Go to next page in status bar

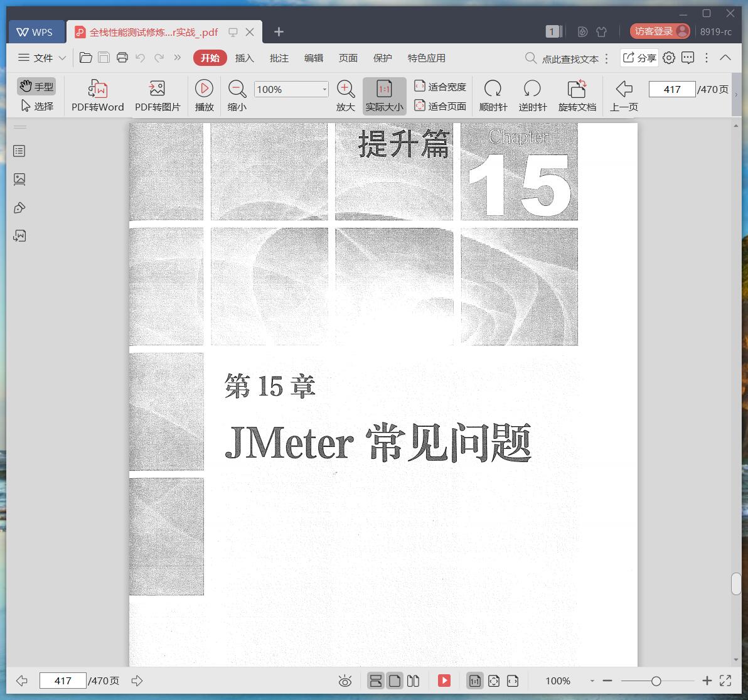(x=137, y=681)
